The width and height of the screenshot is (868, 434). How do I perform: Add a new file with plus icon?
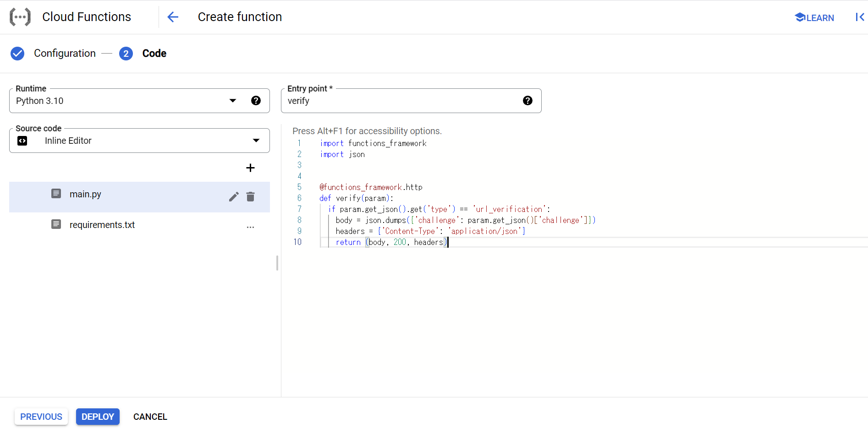(250, 168)
